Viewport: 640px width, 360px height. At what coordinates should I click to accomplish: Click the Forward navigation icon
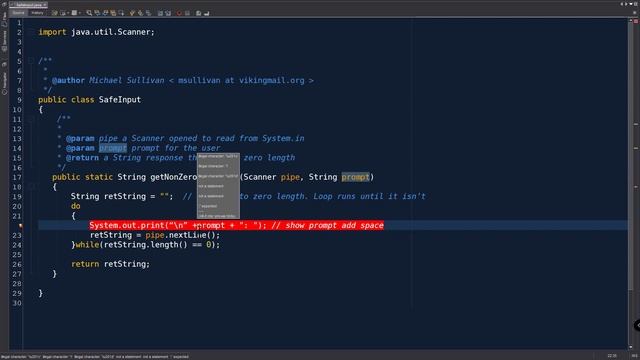click(x=74, y=13)
